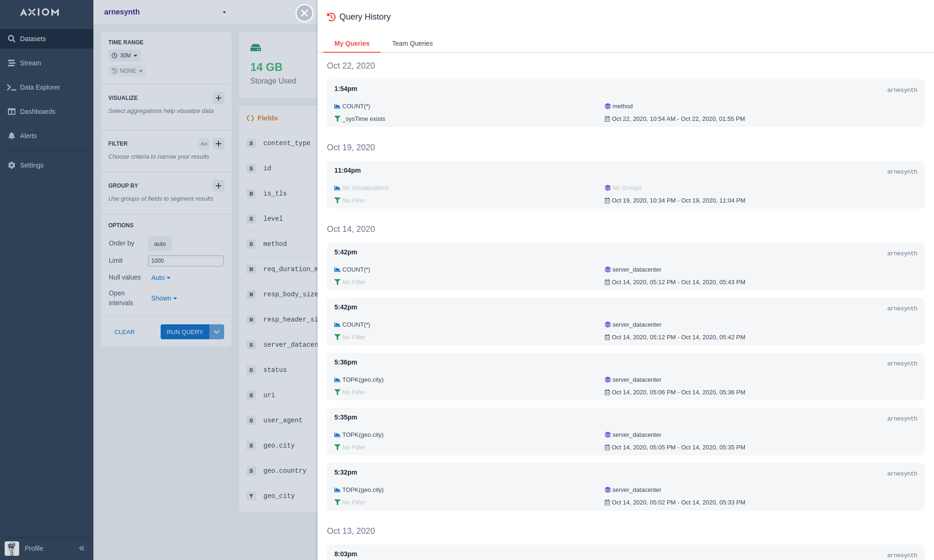The width and height of the screenshot is (934, 560).
Task: Toggle filter case-sensitivity Aa button
Action: pos(204,144)
